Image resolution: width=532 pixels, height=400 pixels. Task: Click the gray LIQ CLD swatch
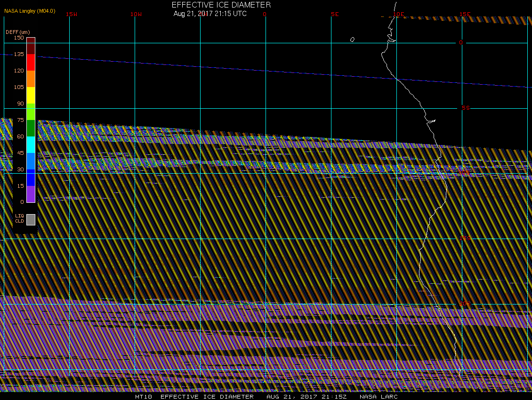pyautogui.click(x=31, y=219)
